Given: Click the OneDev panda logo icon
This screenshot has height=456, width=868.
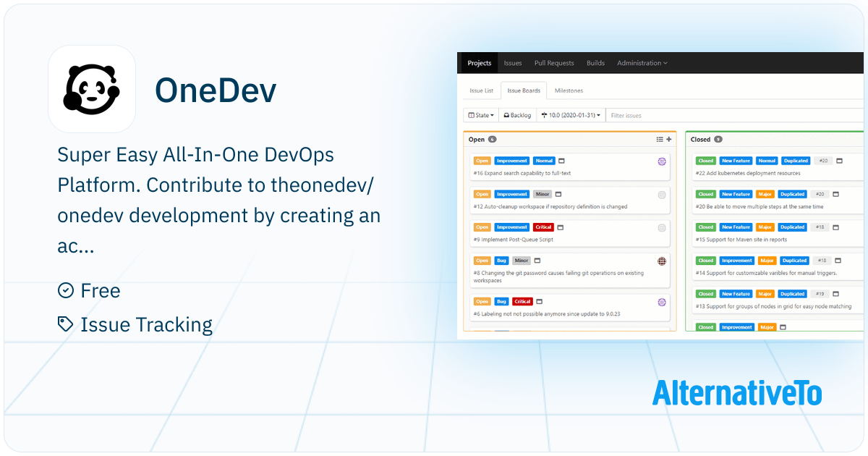Looking at the screenshot, I should tap(92, 89).
